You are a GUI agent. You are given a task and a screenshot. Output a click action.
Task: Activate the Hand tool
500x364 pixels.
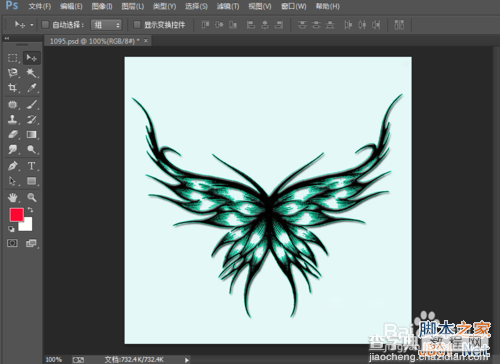(x=13, y=197)
